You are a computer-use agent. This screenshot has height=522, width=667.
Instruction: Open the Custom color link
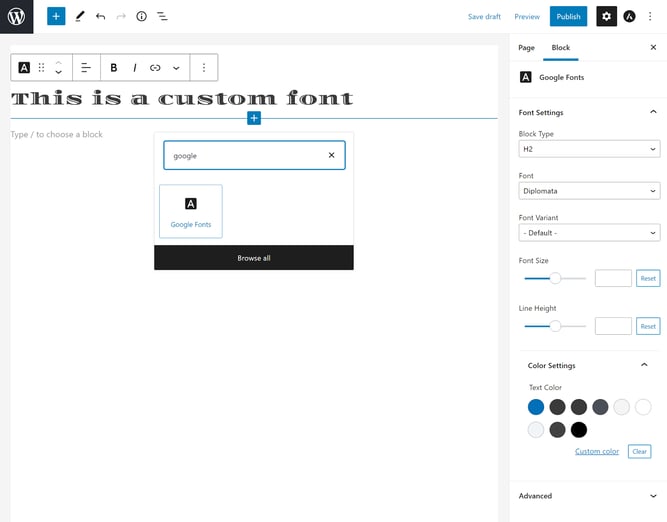click(597, 451)
